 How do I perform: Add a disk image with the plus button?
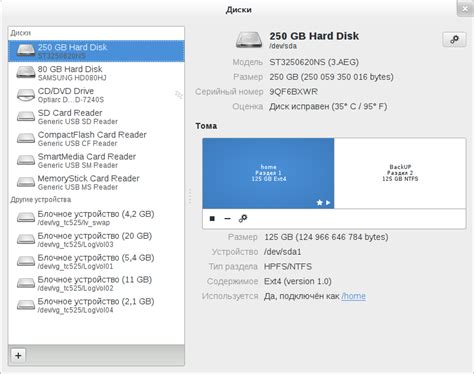(18, 356)
